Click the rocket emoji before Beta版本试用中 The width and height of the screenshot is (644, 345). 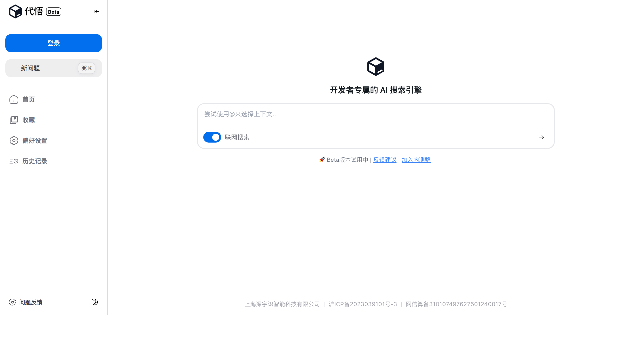click(x=322, y=159)
